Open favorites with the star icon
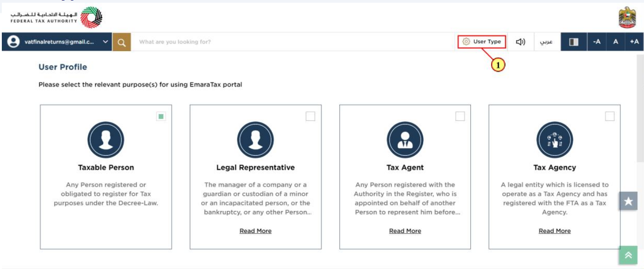This screenshot has height=269, width=644. click(628, 201)
